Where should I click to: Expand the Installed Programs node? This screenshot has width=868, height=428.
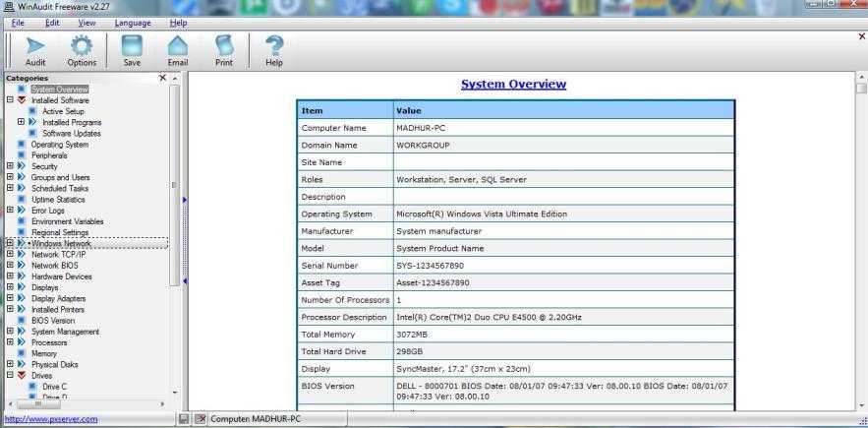click(x=21, y=122)
